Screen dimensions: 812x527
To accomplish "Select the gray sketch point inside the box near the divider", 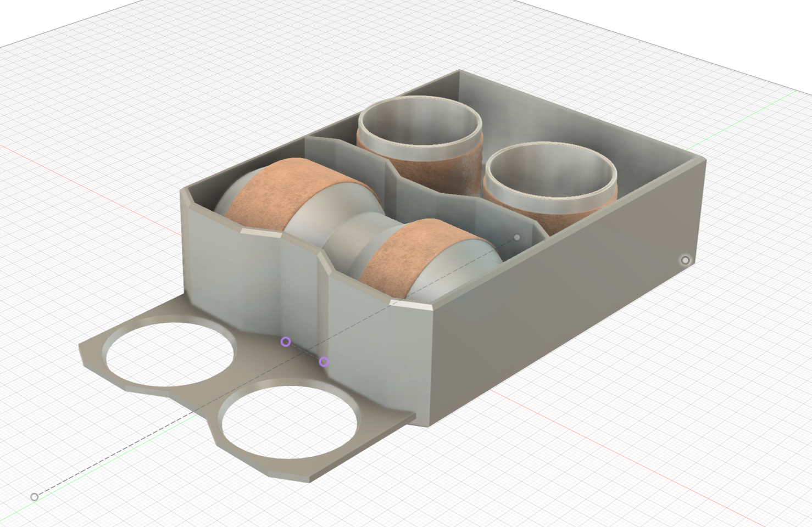I will (517, 238).
